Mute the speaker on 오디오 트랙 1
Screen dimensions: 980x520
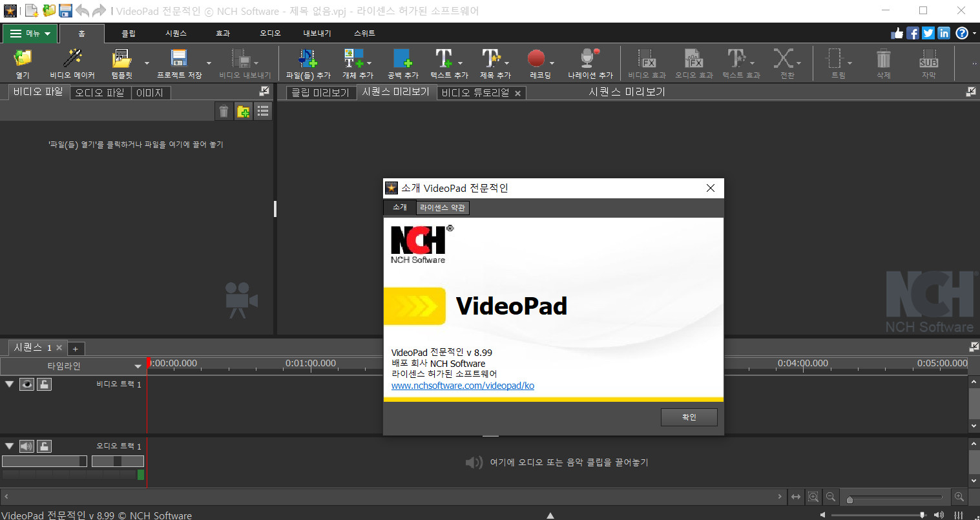click(26, 446)
